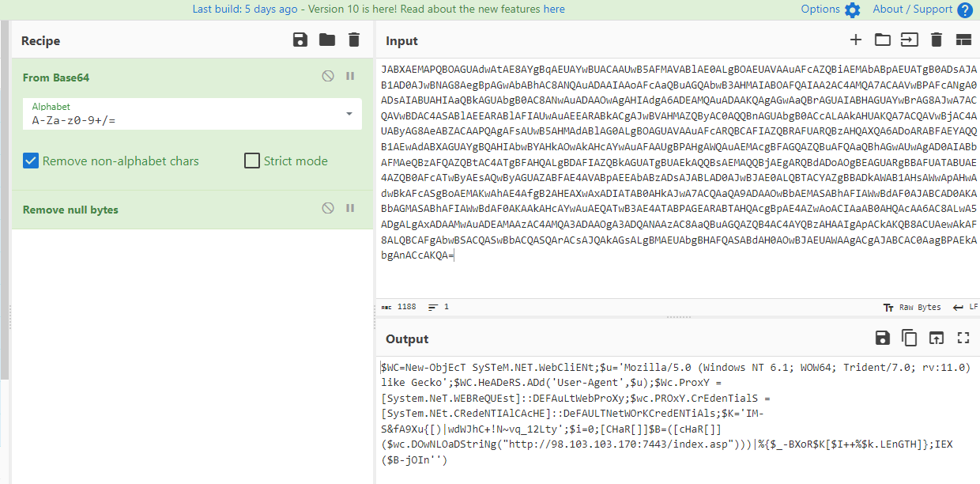Viewport: 980px width, 484px height.
Task: Replace input with output
Action: (937, 338)
